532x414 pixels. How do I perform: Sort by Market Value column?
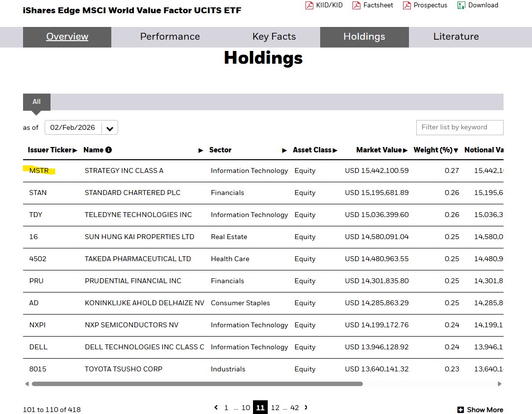coord(381,150)
